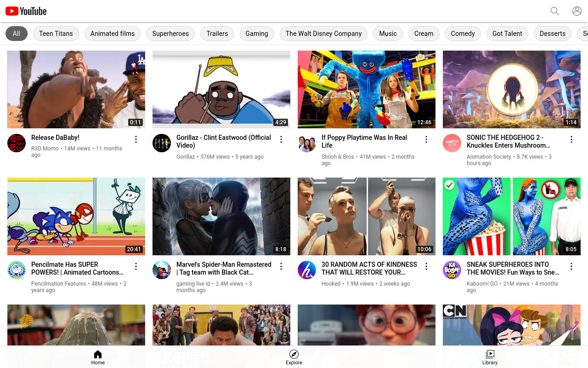Viewport: 588px width, 368px height.
Task: Play the Gorillaz cartoon drummer thumbnail
Action: 221,89
